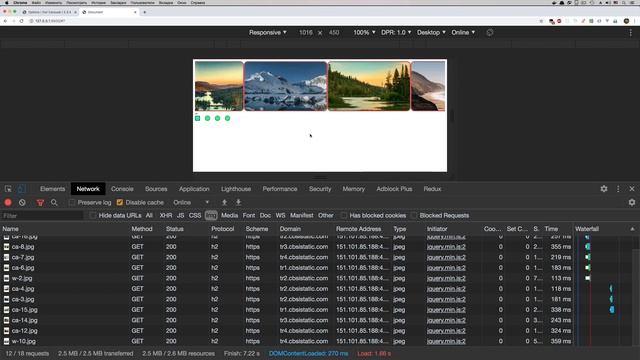Open the Security tab
Viewport: 640px width, 360px height.
[x=320, y=189]
